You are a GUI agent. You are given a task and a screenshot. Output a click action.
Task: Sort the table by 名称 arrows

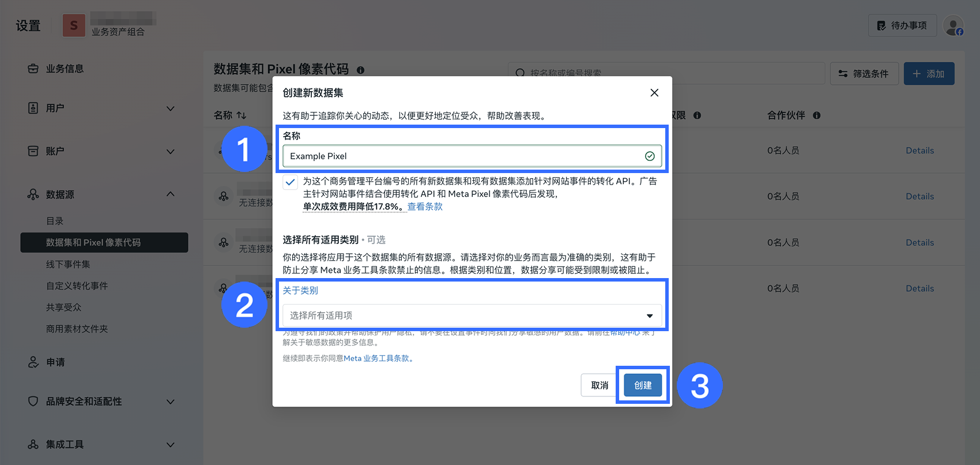[x=242, y=115]
